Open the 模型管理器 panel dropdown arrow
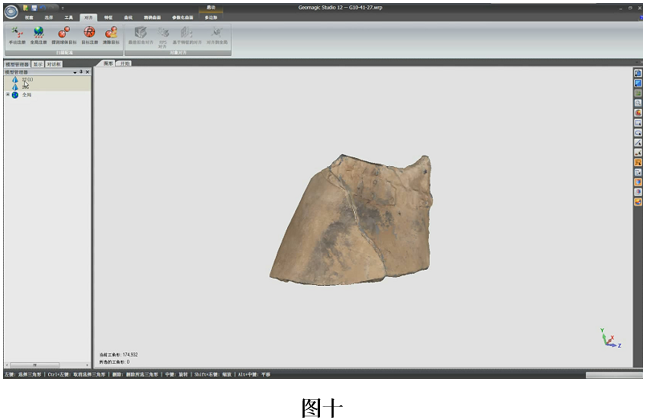Viewport: 648px width, 420px height. coord(74,72)
